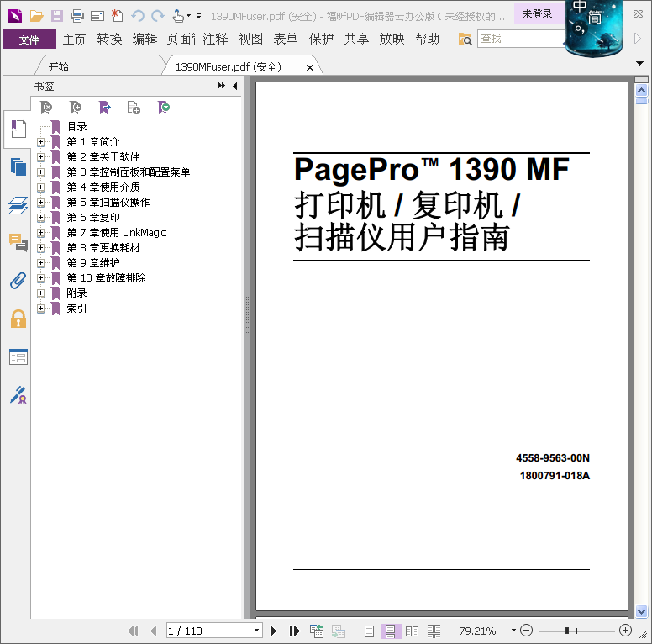The height and width of the screenshot is (644, 652).
Task: Click the bookmark with arrow icon
Action: pyautogui.click(x=104, y=108)
